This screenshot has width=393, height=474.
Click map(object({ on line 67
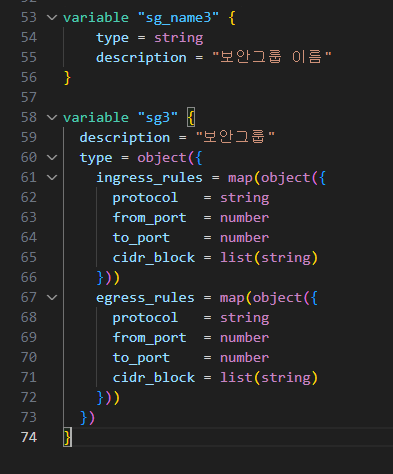click(269, 298)
